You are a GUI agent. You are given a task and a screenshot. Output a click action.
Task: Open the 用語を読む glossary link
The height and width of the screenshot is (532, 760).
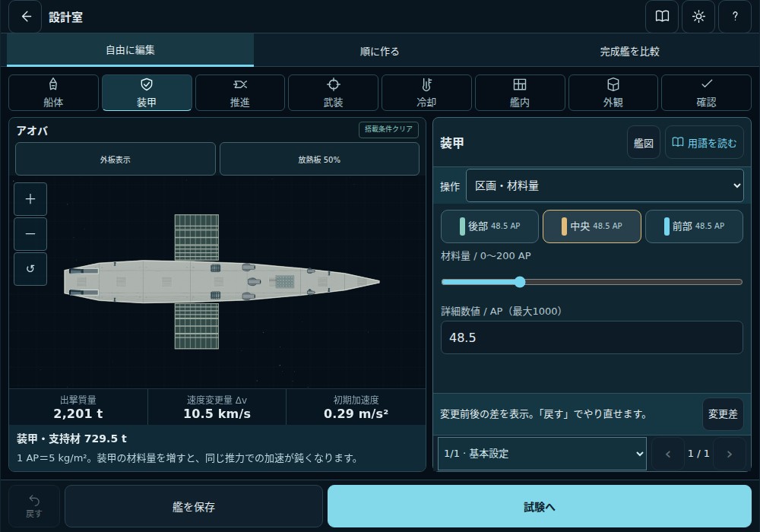tap(705, 143)
